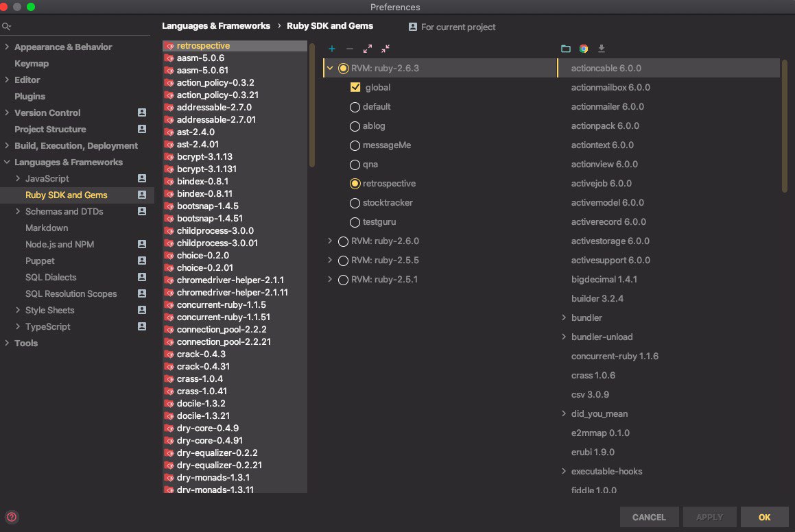This screenshot has width=795, height=532.
Task: Click the help question mark icon
Action: click(12, 517)
